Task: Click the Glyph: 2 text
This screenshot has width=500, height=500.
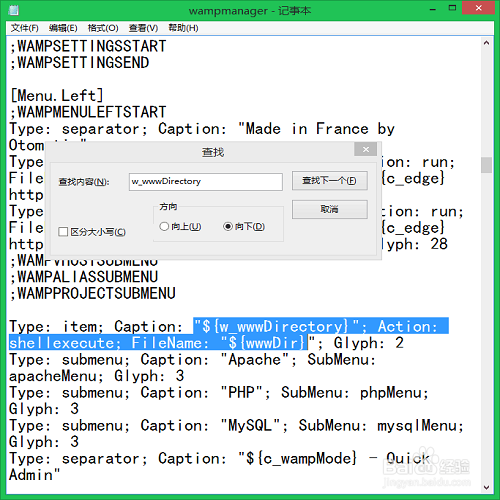Action: (369, 343)
